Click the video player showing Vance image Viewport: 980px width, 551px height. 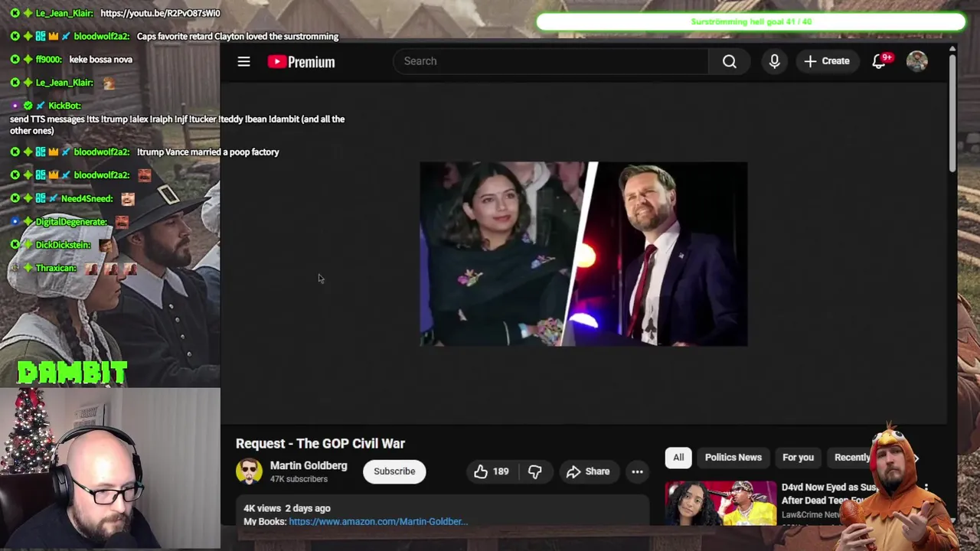point(583,254)
